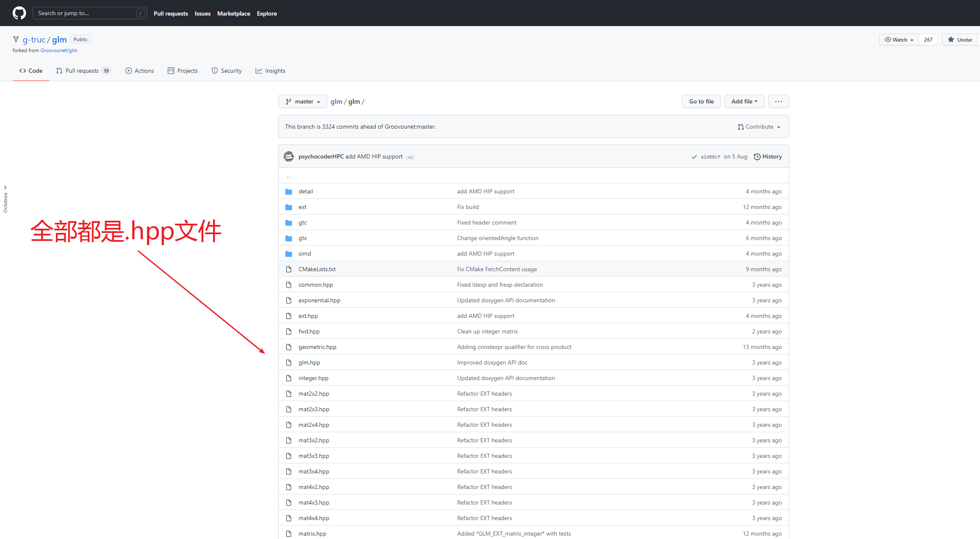
Task: Expand the commit message ellipsis
Action: pyautogui.click(x=410, y=157)
